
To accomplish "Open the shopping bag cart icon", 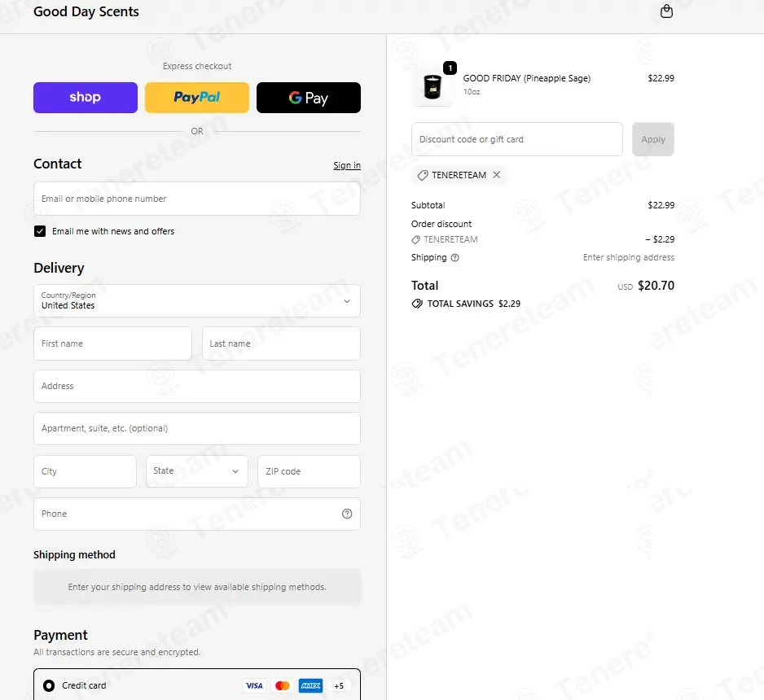I will pos(666,11).
